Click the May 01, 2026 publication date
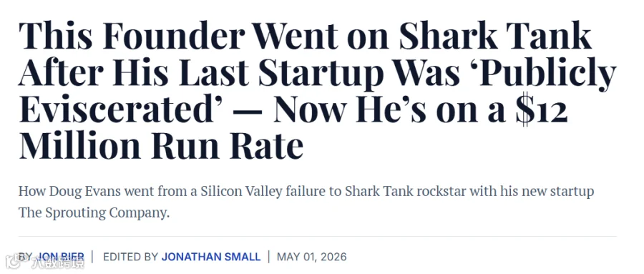Screen dimensions: 644x274 [312, 257]
